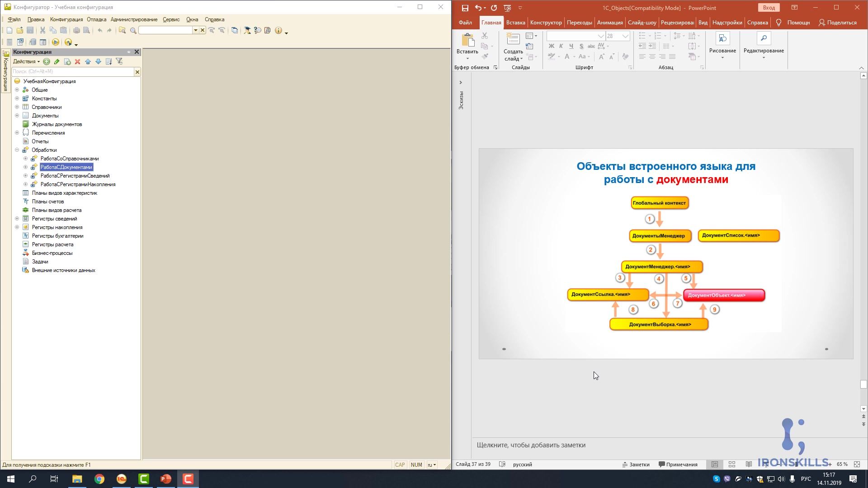Toggle Italic (К) formatting in PowerPoint
The width and height of the screenshot is (868, 488).
(561, 46)
